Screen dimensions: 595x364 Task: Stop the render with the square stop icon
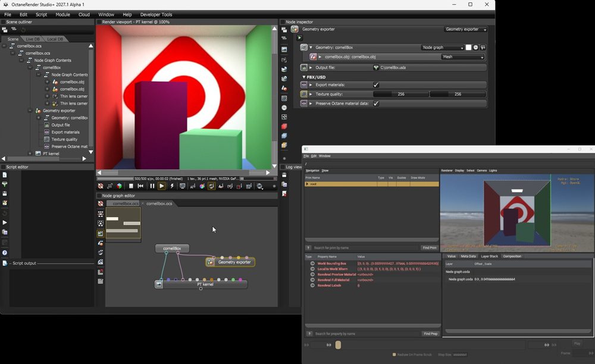130,186
